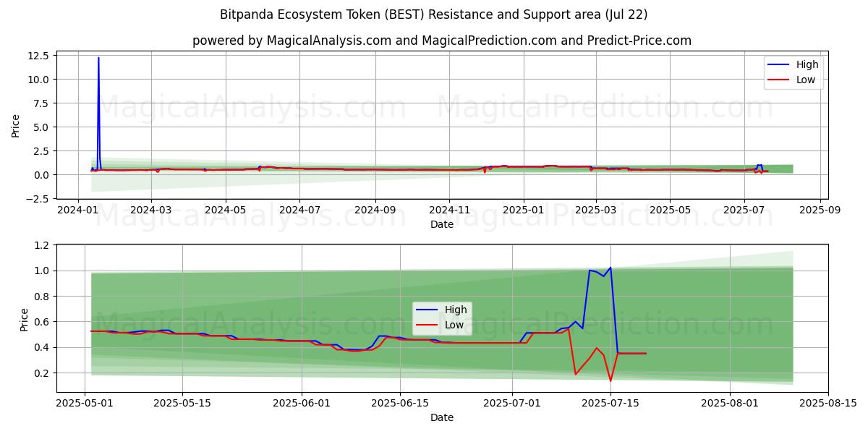
Task: Click 'Low' in the bottom chart legend
Action: pyautogui.click(x=454, y=325)
